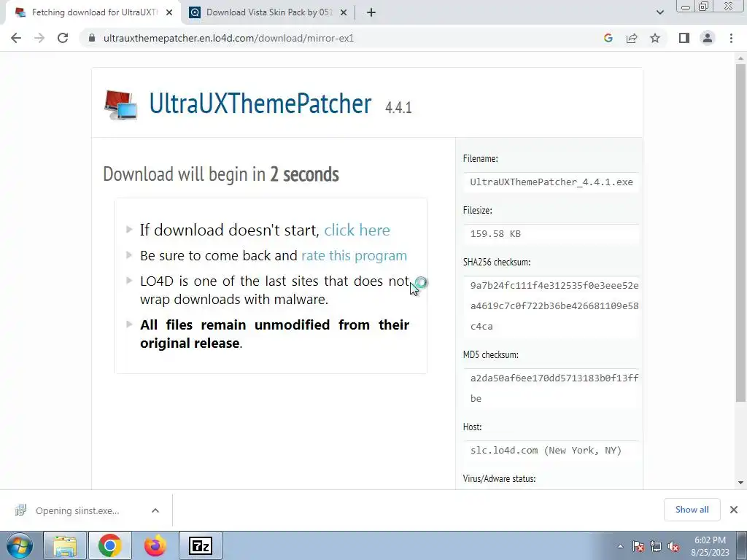Open the taskbar clock showing 6:02 PM
The height and width of the screenshot is (560, 747).
(x=710, y=546)
